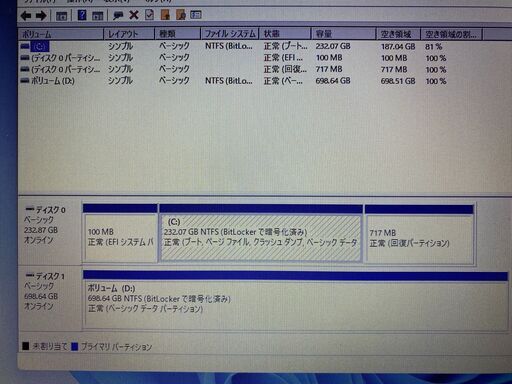
Task: Select the drive icon of the ボリューム (D:) row
Action: [25, 81]
